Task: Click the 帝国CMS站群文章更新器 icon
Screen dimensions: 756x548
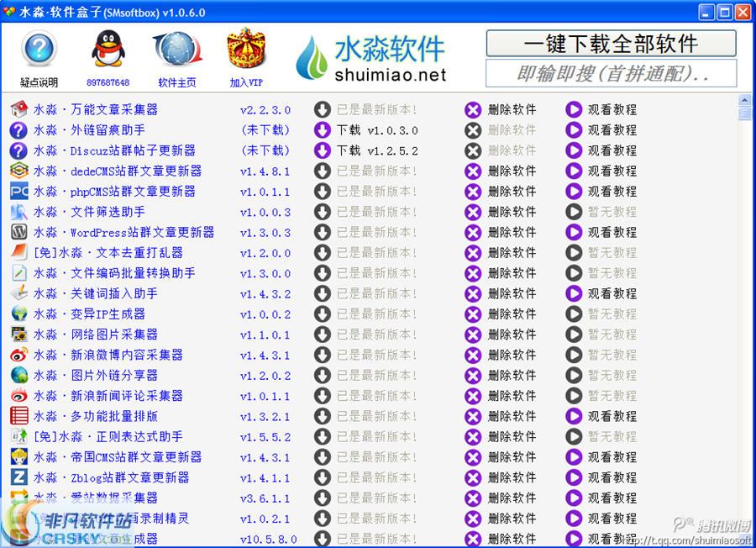Action: [18, 457]
